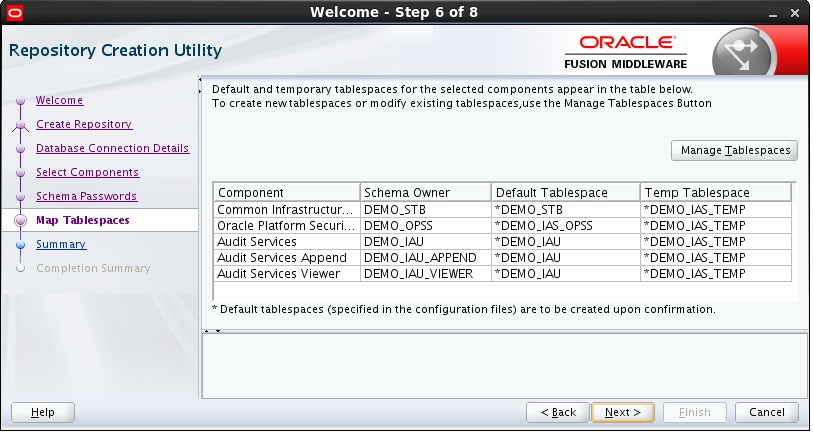Click the Manage Tablespaces button
Screen dimensions: 813x433
734,150
